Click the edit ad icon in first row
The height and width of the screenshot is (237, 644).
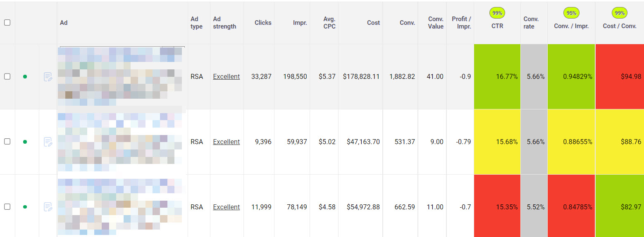[x=48, y=77]
